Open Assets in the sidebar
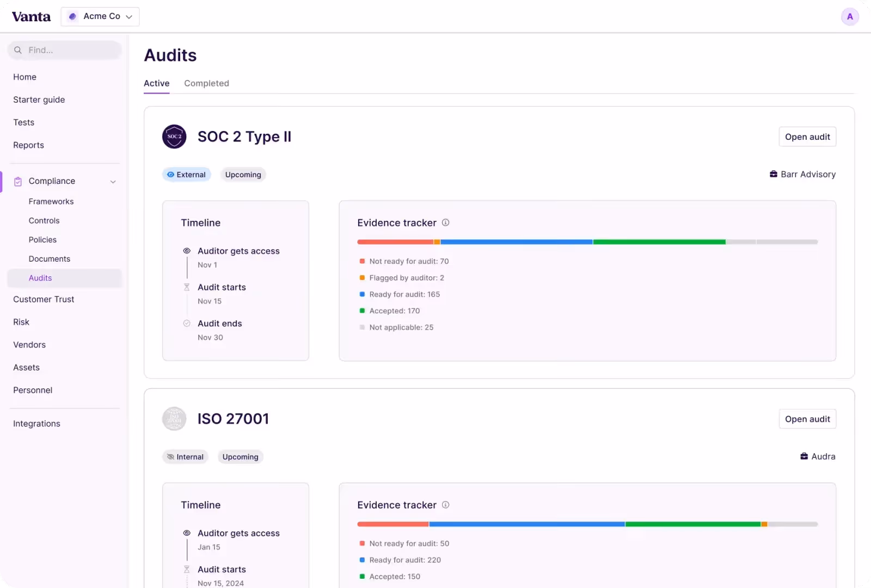The image size is (871, 588). pos(27,368)
